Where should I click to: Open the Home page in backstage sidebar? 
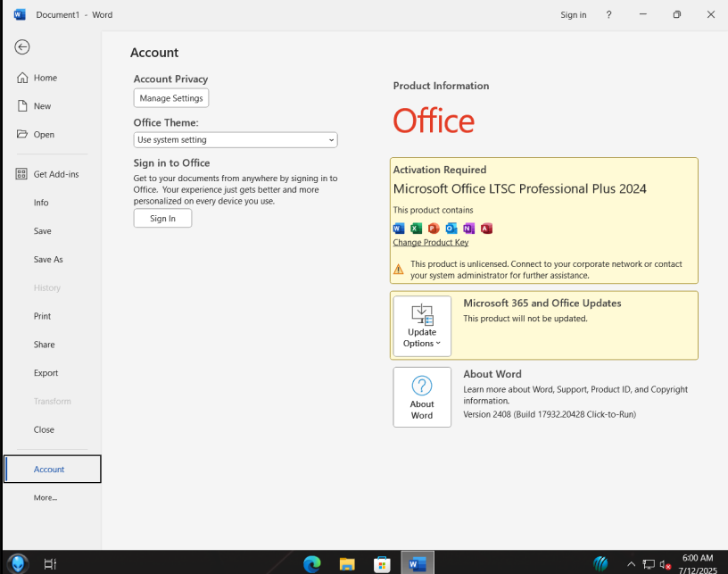coord(45,78)
